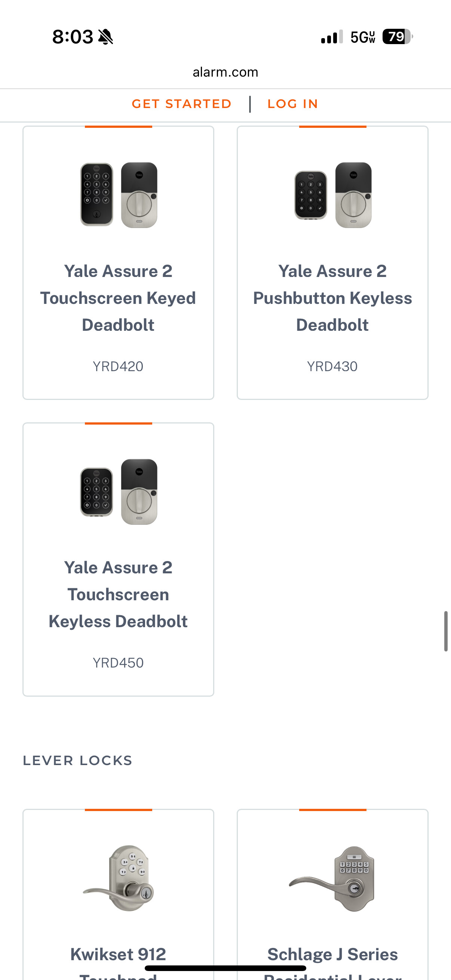Open Yale Assure 2 Touchscreen Keyless Deadbolt title
The width and height of the screenshot is (451, 980).
pos(119,594)
